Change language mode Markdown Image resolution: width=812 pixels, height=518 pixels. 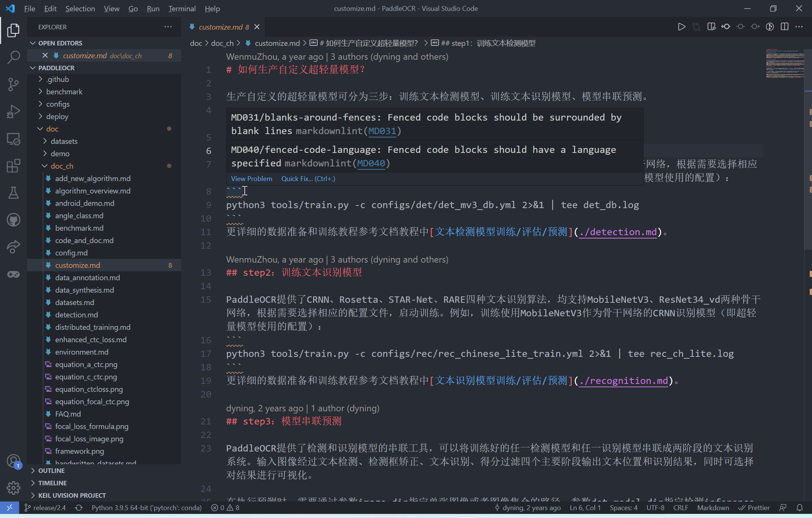(x=713, y=507)
